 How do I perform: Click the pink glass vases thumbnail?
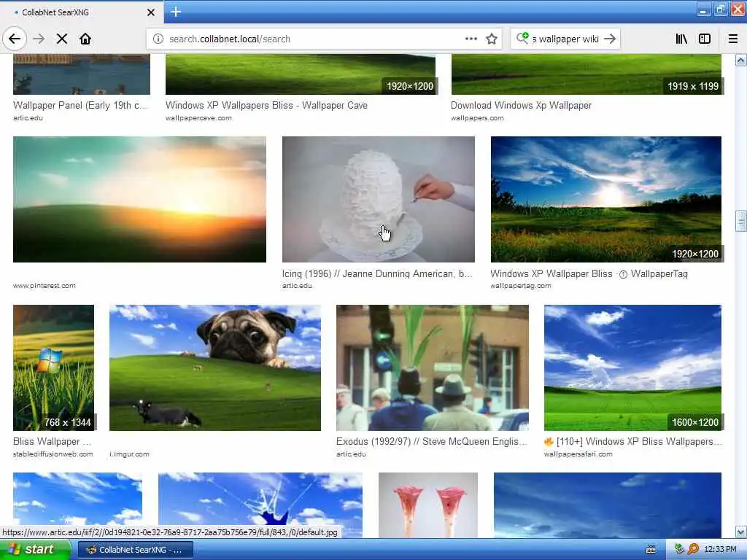[x=427, y=505]
